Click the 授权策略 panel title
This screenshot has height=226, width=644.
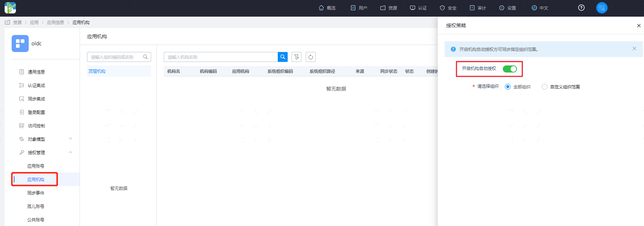(456, 25)
